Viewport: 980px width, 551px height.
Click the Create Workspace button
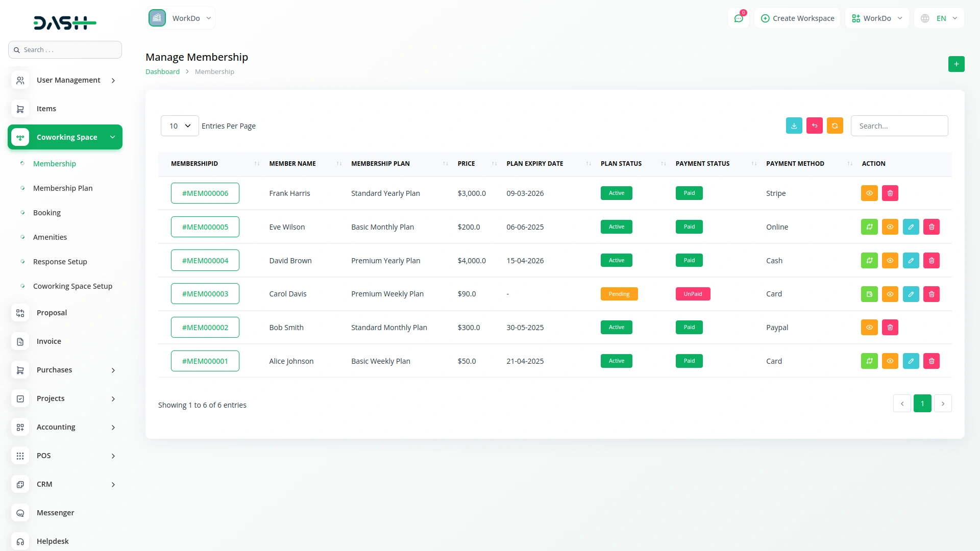pyautogui.click(x=797, y=18)
